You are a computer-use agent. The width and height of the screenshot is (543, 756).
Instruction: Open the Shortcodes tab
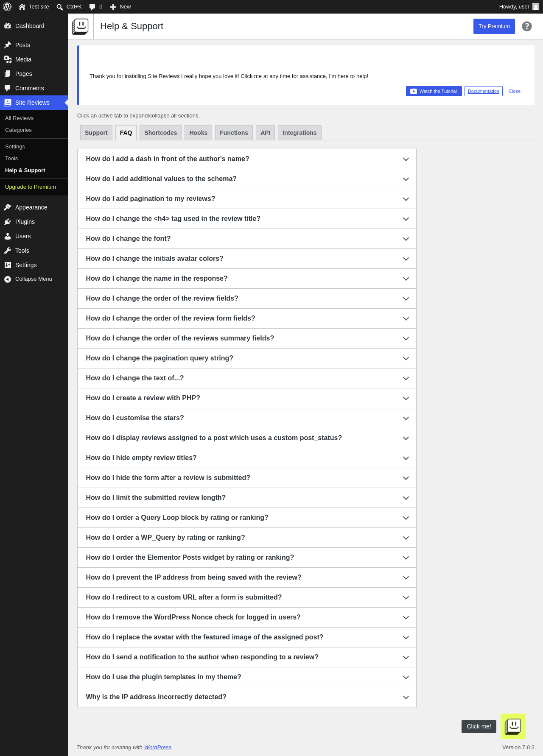pos(161,133)
